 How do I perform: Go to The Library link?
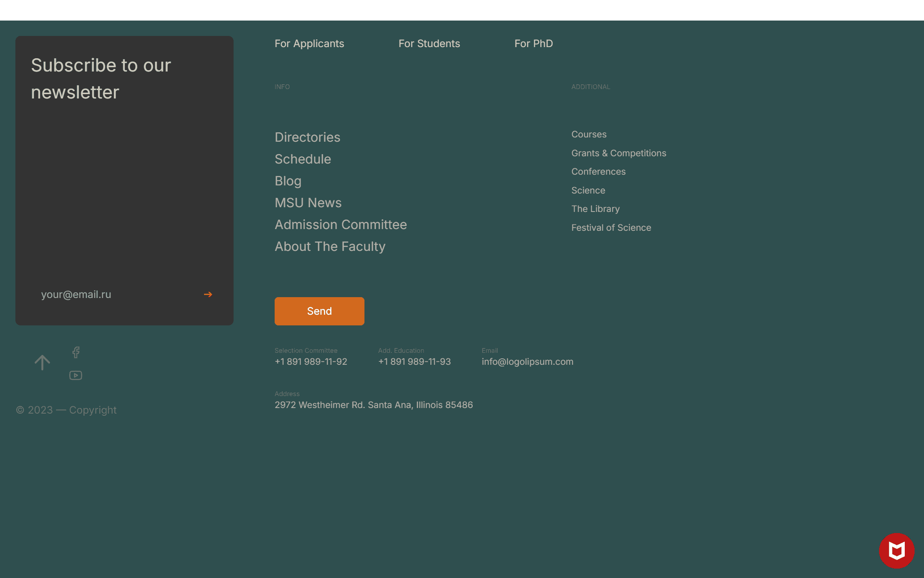595,209
